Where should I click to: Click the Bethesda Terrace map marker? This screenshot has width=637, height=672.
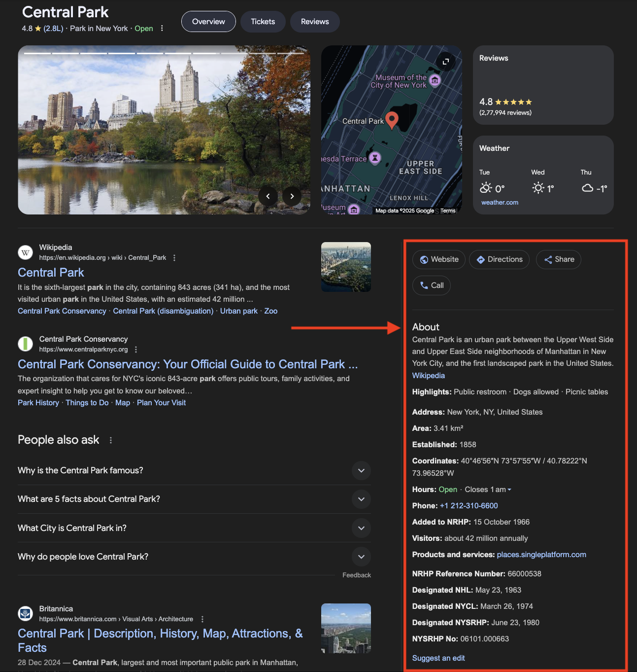coord(375,158)
